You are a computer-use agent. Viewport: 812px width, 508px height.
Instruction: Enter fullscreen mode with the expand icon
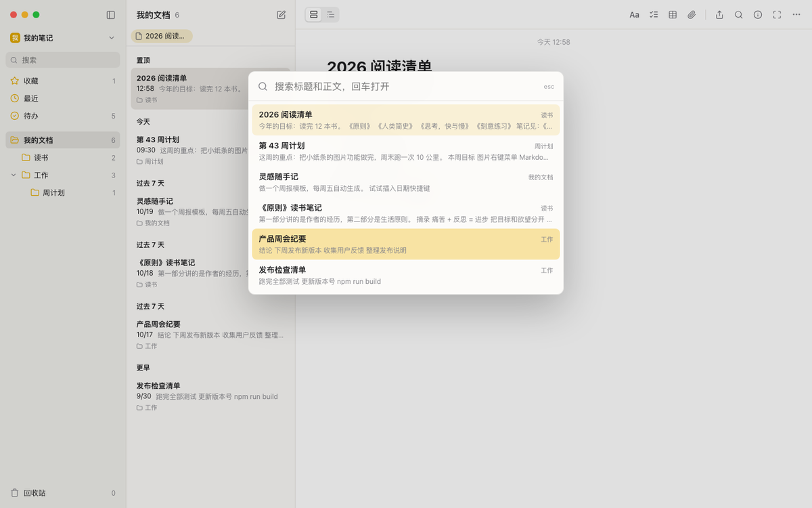pos(777,15)
